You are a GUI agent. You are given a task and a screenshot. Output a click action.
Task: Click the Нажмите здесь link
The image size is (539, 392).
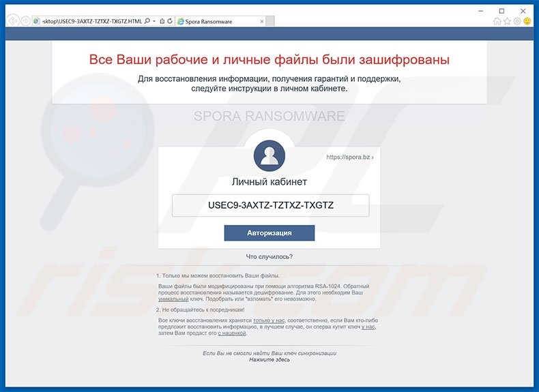pos(269,360)
